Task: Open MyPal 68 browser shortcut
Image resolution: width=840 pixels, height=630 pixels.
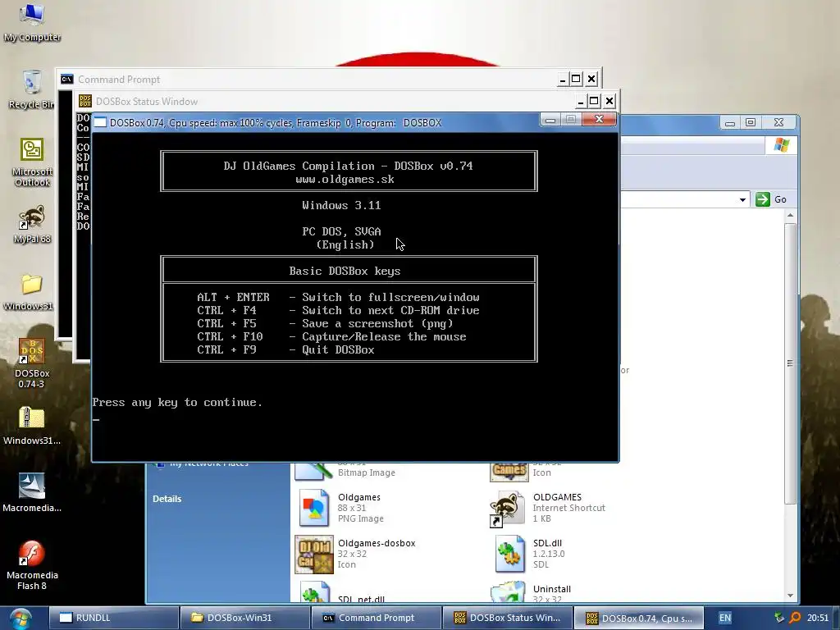Action: (32, 224)
